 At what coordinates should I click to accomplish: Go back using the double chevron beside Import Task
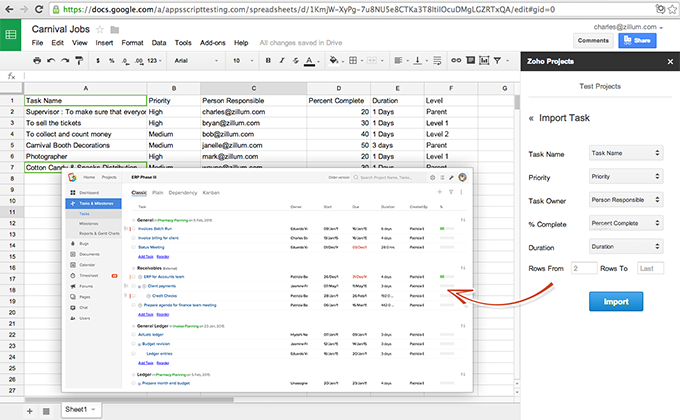click(531, 117)
